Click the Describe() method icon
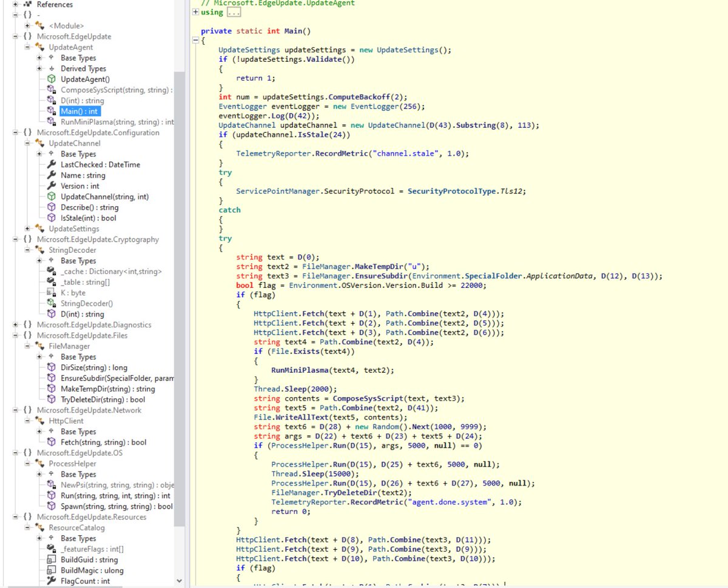 (x=52, y=207)
